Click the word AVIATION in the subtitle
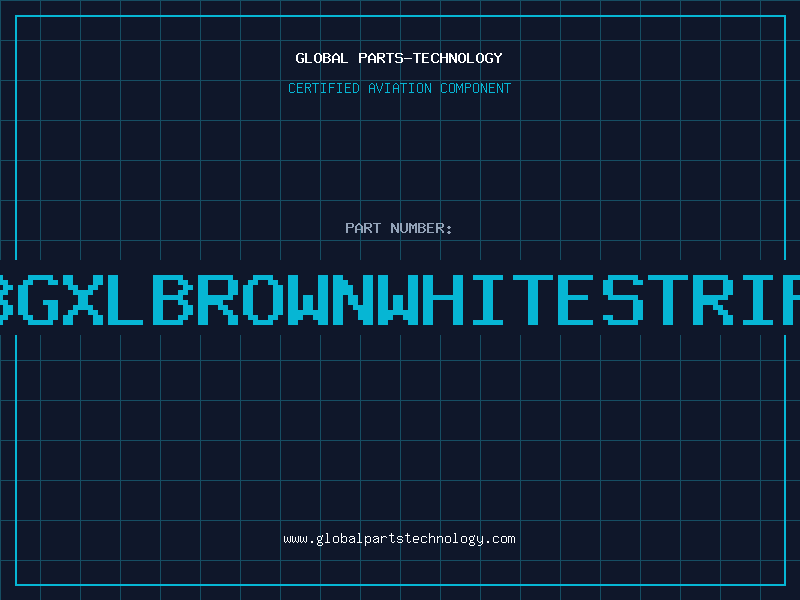This screenshot has width=800, height=600. pyautogui.click(x=399, y=88)
